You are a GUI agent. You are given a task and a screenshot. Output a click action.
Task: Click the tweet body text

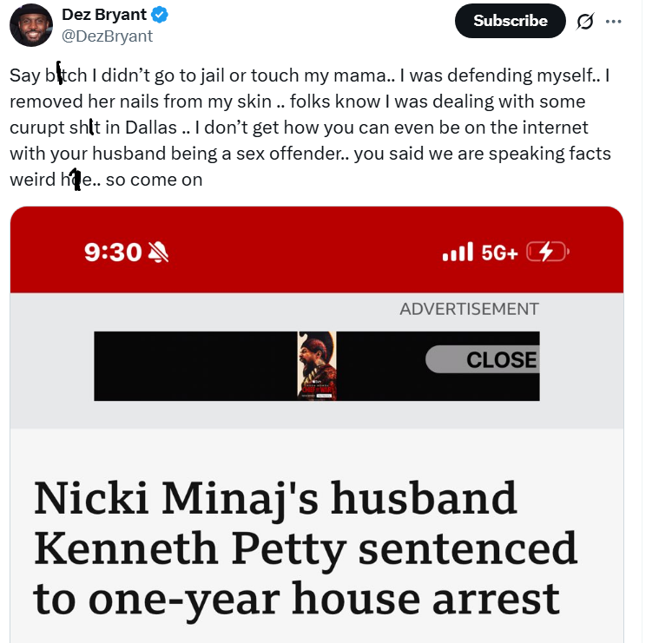click(x=310, y=128)
